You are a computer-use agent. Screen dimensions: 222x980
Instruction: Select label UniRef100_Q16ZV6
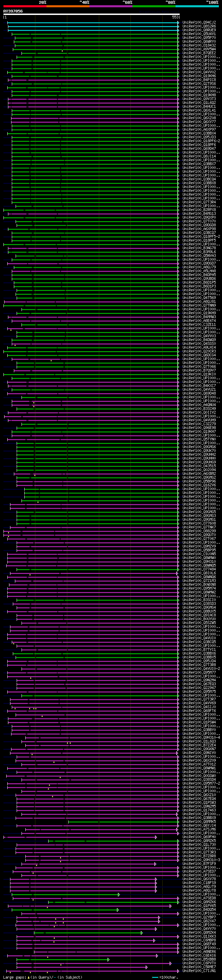(x=199, y=485)
